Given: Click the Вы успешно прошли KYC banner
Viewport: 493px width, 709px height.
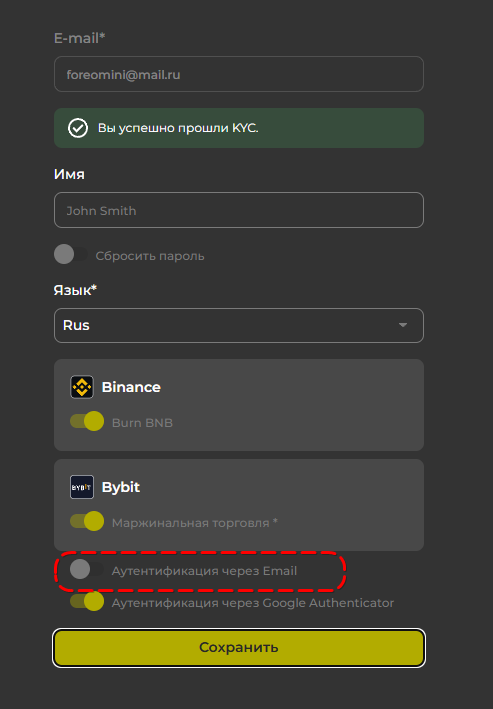Looking at the screenshot, I should 239,128.
